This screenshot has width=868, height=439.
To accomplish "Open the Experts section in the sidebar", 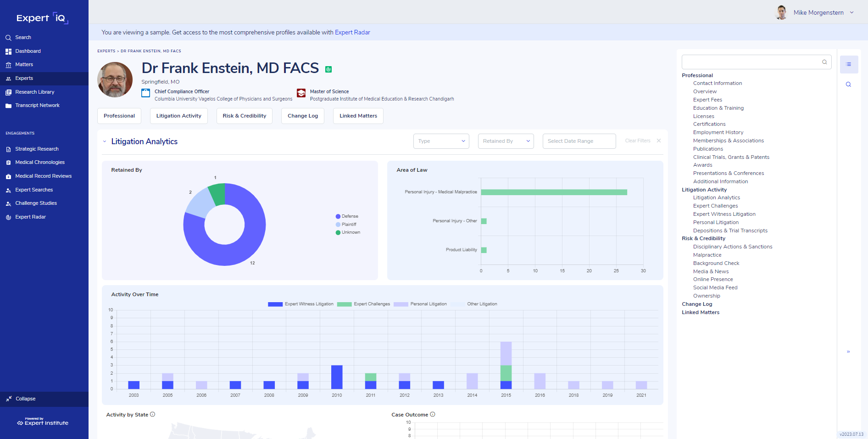I will click(x=24, y=78).
